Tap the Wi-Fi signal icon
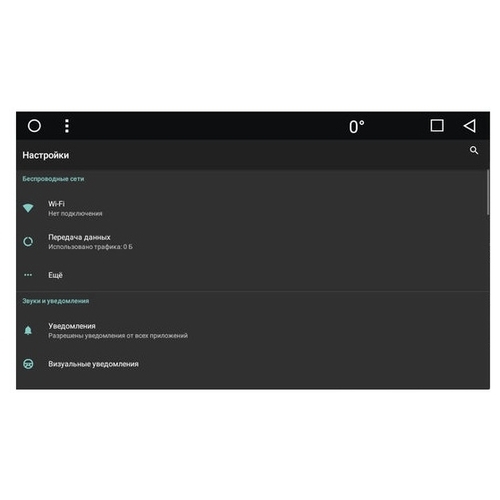The image size is (500, 500). point(28,208)
